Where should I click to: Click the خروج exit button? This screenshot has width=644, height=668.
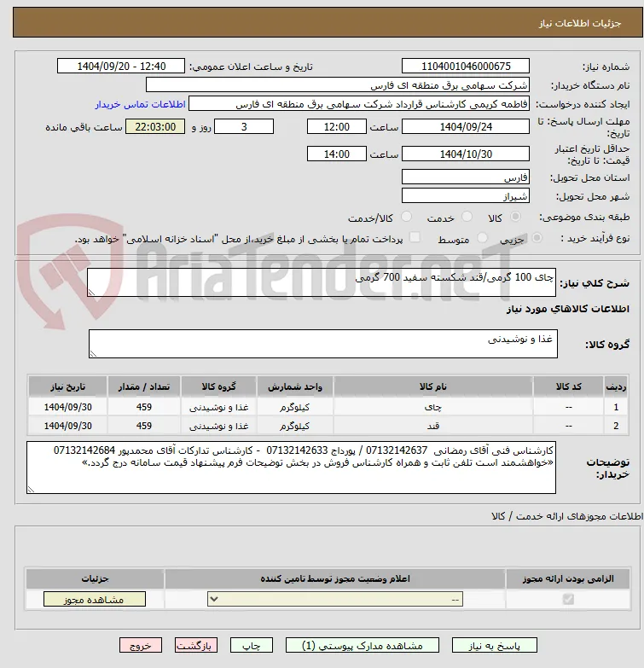pos(141,646)
